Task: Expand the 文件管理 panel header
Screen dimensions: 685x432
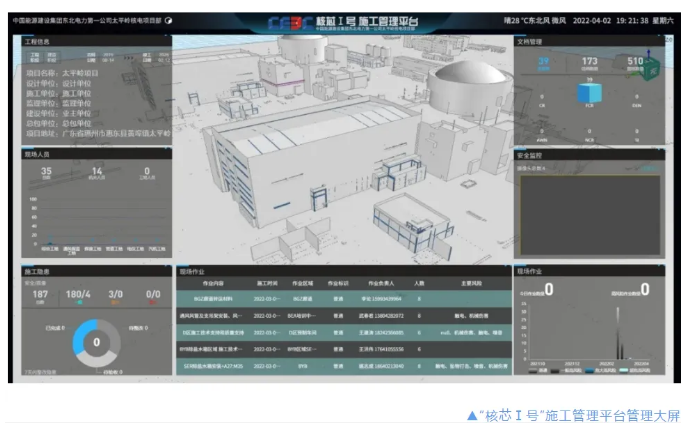Action: point(530,42)
